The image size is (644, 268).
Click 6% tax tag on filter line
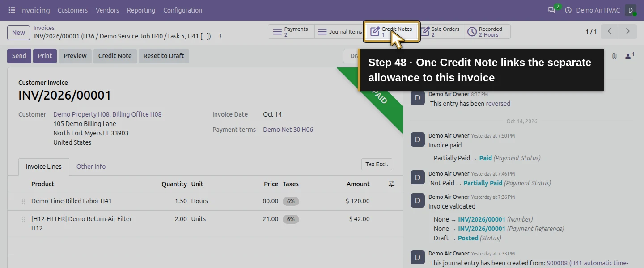tap(291, 219)
